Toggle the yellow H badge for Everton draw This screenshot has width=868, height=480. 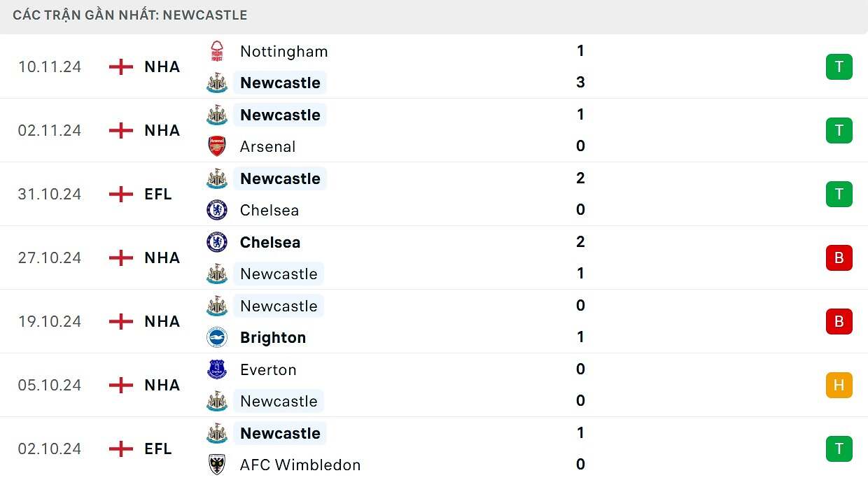[x=839, y=385]
